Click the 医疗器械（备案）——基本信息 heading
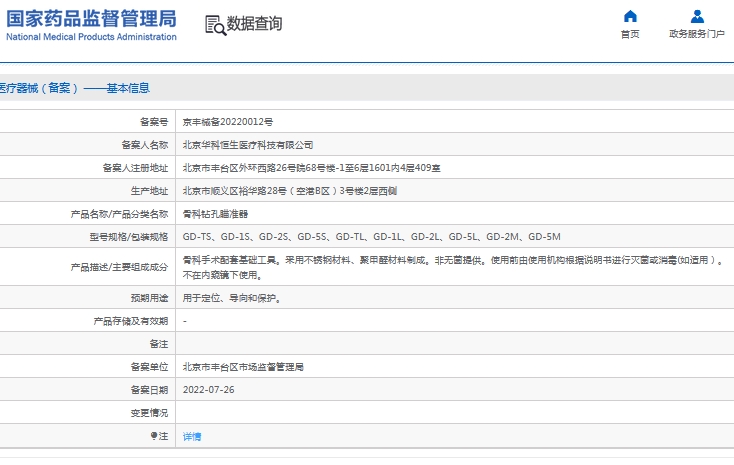734x465 pixels. tap(75, 88)
